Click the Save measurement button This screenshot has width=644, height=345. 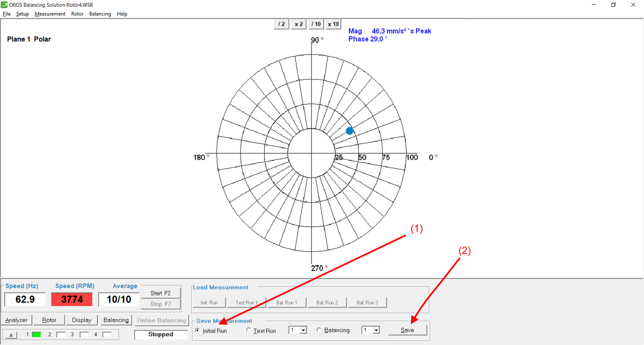click(407, 330)
